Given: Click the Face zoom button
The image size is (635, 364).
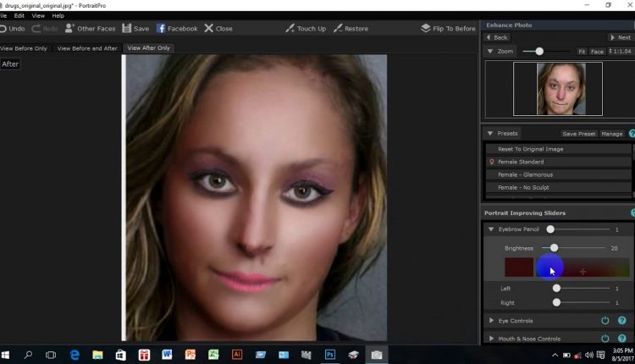Looking at the screenshot, I should click(597, 52).
